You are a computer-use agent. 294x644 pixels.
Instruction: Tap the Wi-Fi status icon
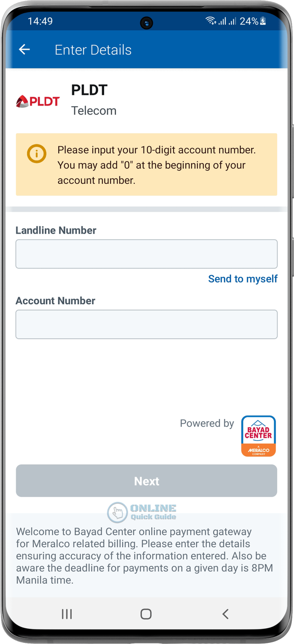(211, 21)
